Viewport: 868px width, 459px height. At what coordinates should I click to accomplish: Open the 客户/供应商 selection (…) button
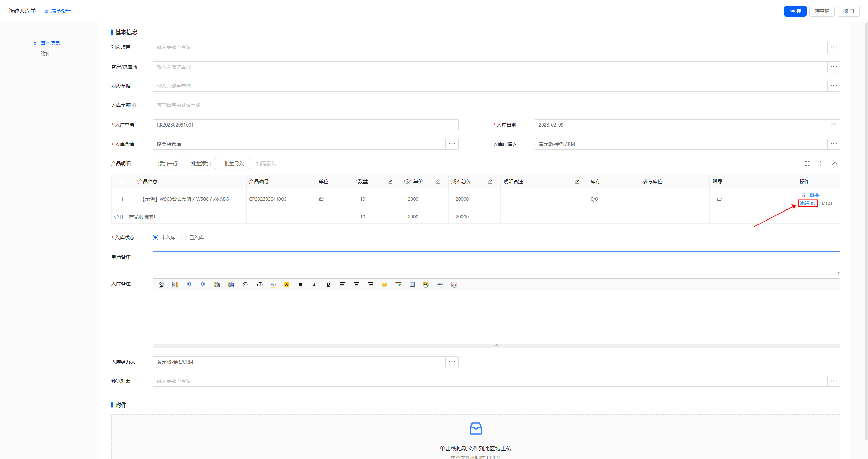pyautogui.click(x=834, y=67)
